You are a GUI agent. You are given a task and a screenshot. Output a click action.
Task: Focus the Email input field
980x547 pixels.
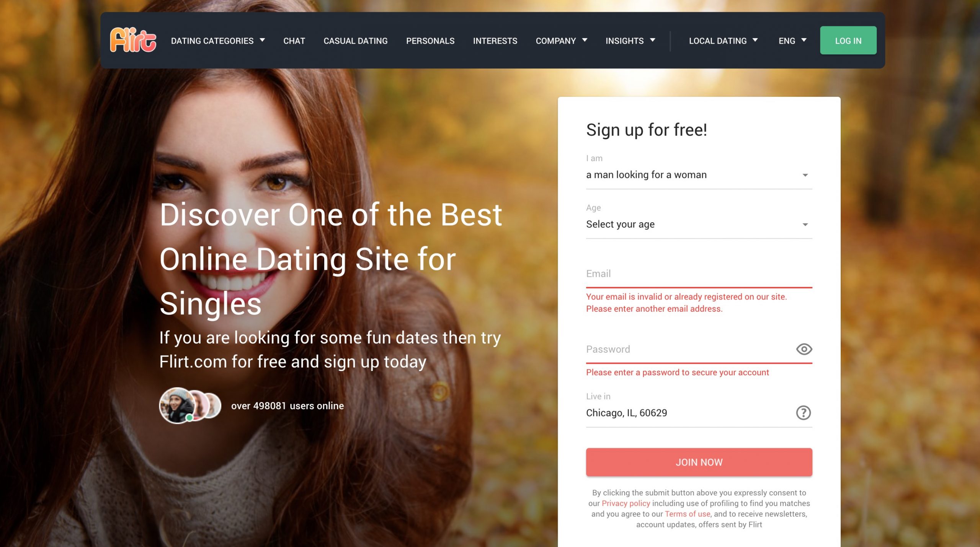[699, 274]
